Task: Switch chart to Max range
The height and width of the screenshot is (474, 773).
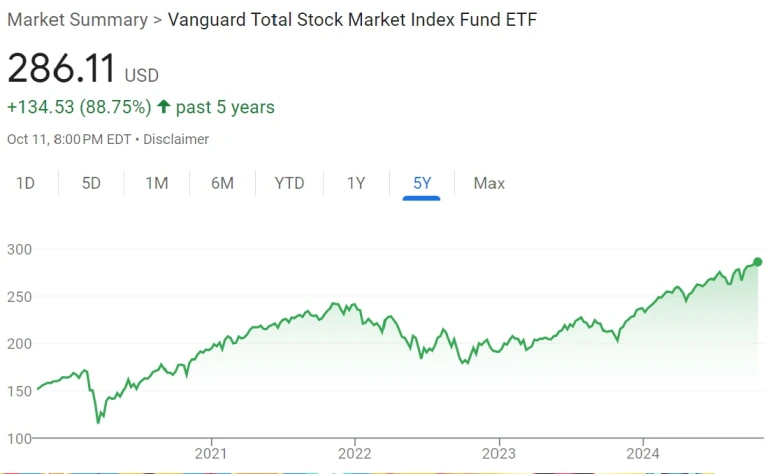Action: 489,183
